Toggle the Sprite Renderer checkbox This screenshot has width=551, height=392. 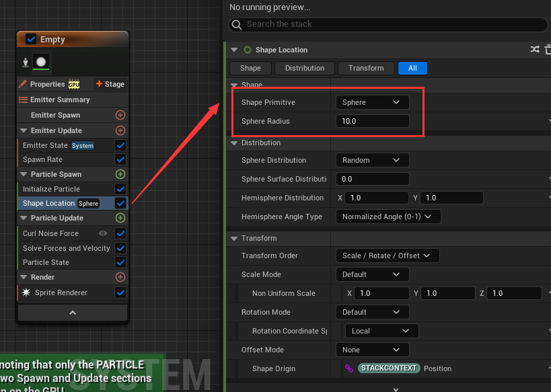[x=120, y=292]
